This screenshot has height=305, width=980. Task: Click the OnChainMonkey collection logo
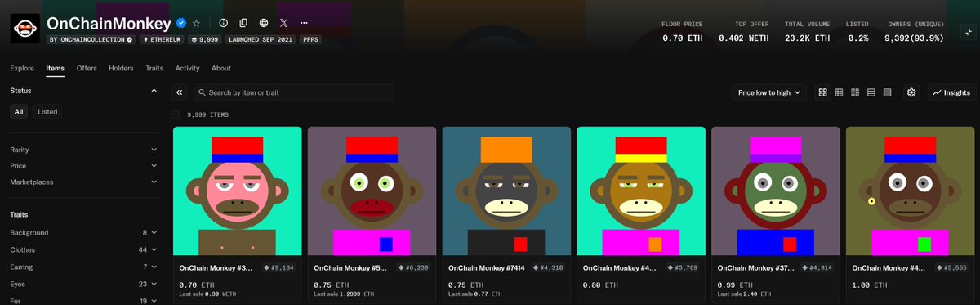coord(25,29)
